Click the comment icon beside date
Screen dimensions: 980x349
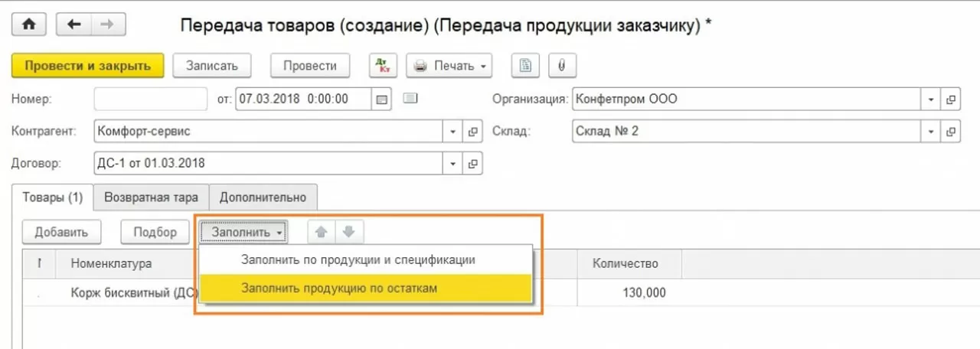coord(410,98)
